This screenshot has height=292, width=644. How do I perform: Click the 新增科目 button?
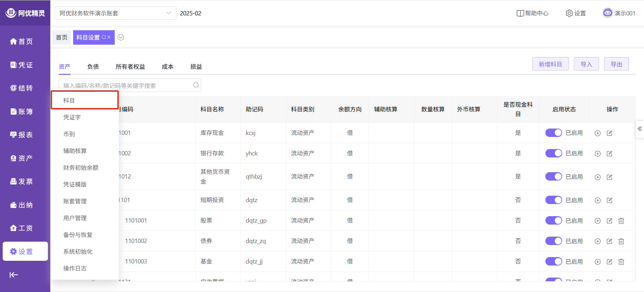pyautogui.click(x=550, y=64)
